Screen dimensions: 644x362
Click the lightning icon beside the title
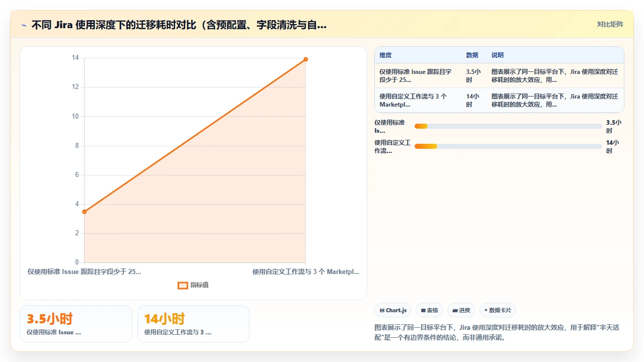[x=24, y=25]
